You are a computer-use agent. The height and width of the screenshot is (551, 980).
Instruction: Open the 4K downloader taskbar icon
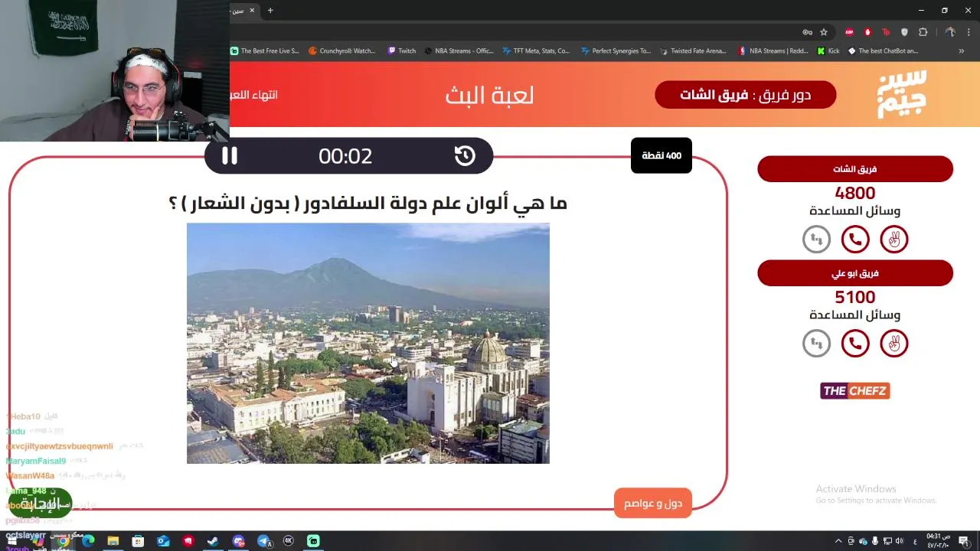tap(289, 541)
